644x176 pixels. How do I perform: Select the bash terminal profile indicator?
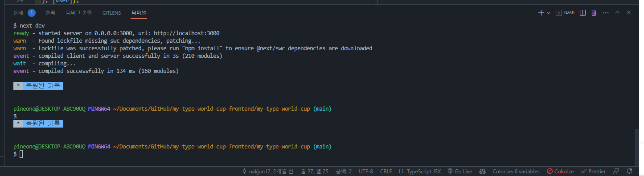click(x=565, y=13)
